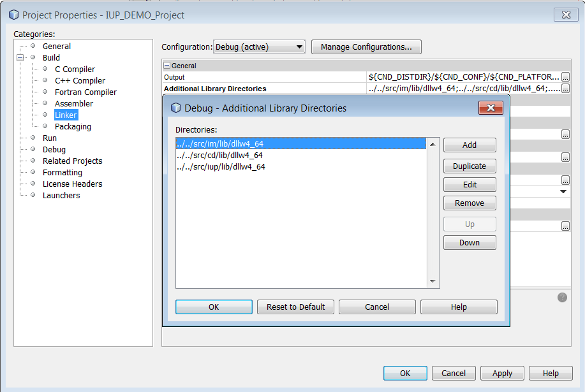The height and width of the screenshot is (392, 585).
Task: Open browse button for Additional Library Directories
Action: [565, 89]
